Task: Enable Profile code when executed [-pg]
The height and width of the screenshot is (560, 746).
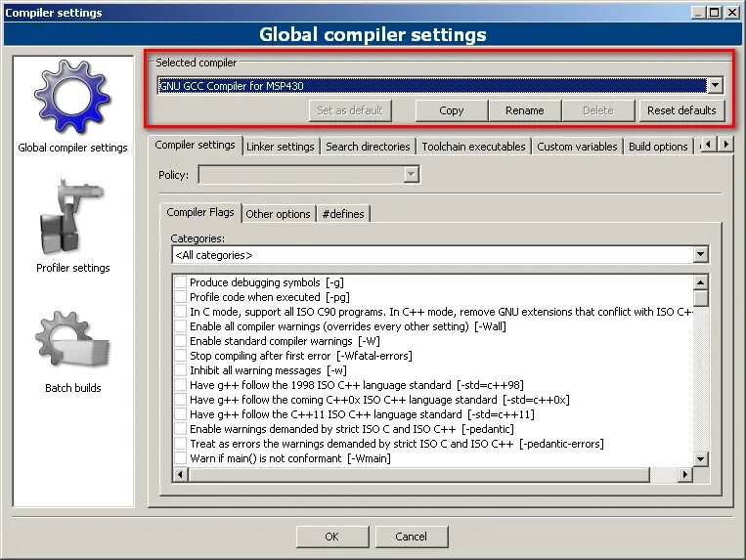Action: coord(180,297)
